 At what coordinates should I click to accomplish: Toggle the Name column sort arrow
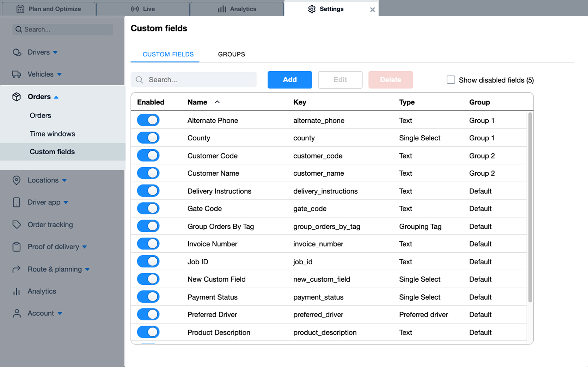(x=217, y=102)
